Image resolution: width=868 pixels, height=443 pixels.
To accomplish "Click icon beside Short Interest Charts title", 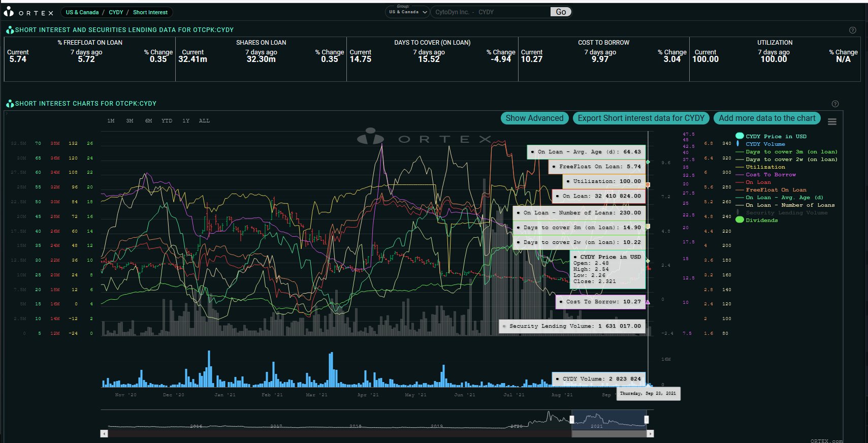I will click(10, 104).
